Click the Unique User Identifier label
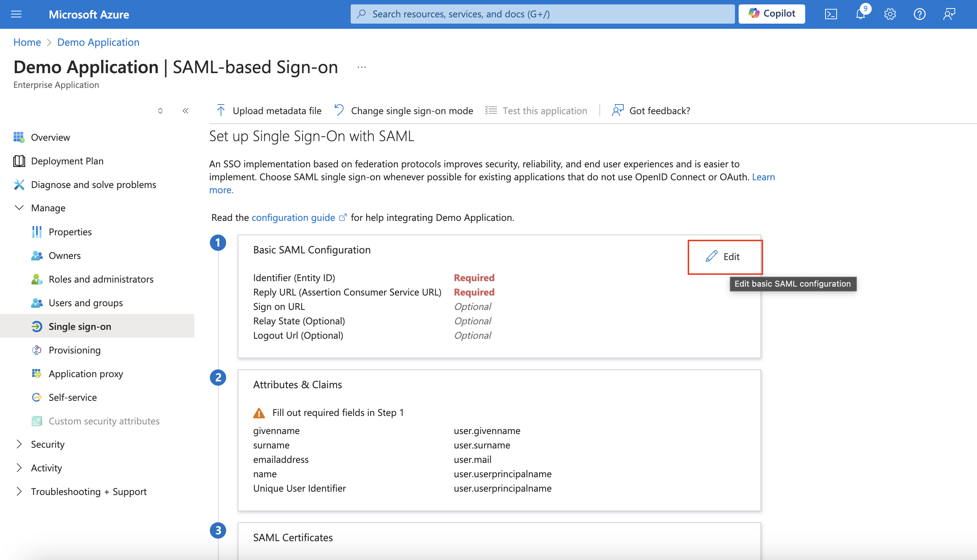This screenshot has height=560, width=977. click(299, 488)
